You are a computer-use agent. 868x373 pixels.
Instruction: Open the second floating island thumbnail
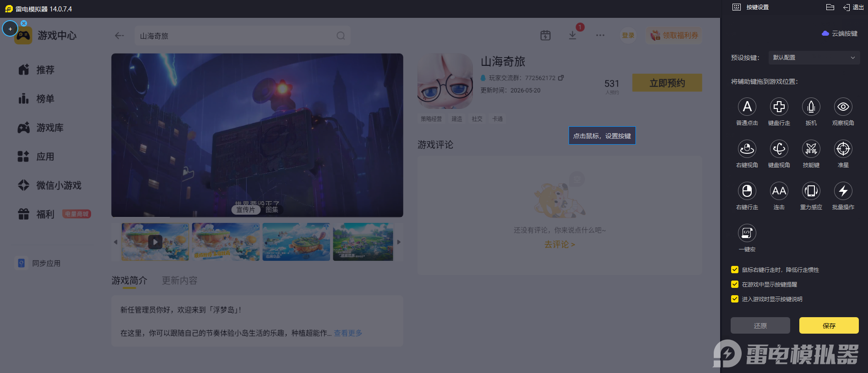(x=226, y=242)
